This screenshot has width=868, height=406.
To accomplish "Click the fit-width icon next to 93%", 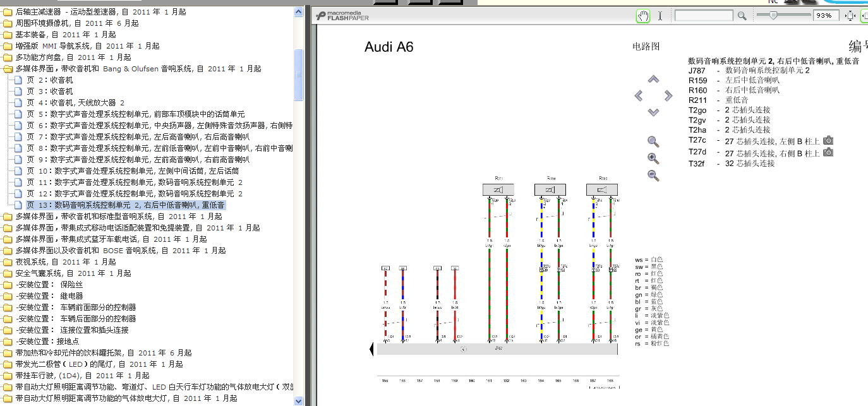I will coord(850,16).
